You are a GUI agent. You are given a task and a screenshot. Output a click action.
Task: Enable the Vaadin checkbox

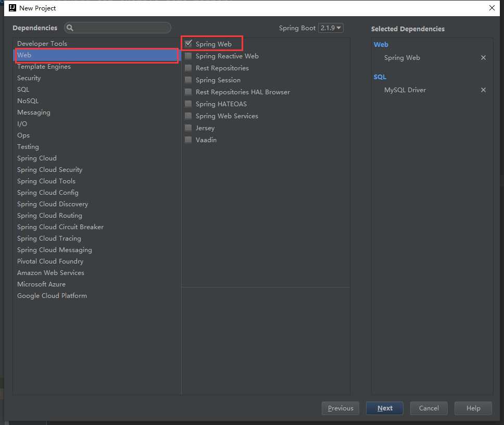coord(188,140)
